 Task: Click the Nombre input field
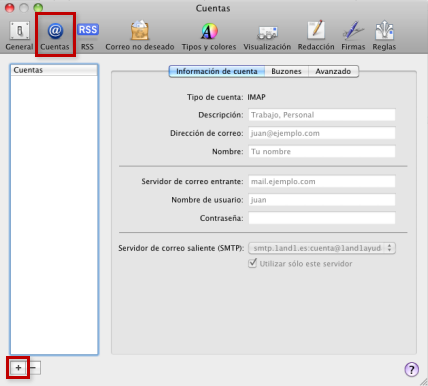(x=322, y=152)
